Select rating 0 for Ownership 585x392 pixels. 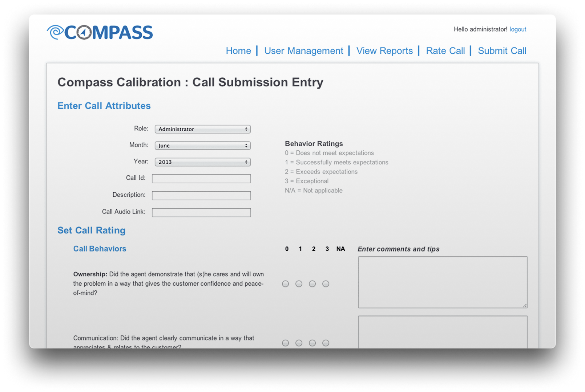[x=286, y=284]
